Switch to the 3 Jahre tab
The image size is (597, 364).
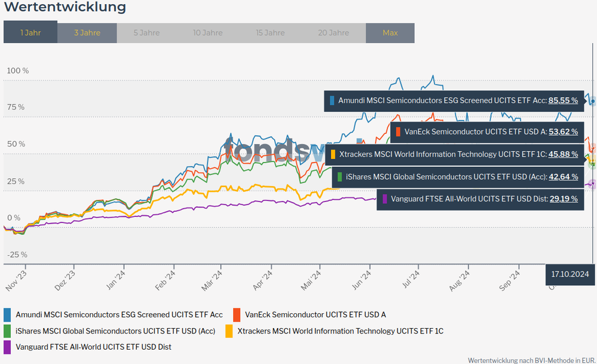click(87, 32)
